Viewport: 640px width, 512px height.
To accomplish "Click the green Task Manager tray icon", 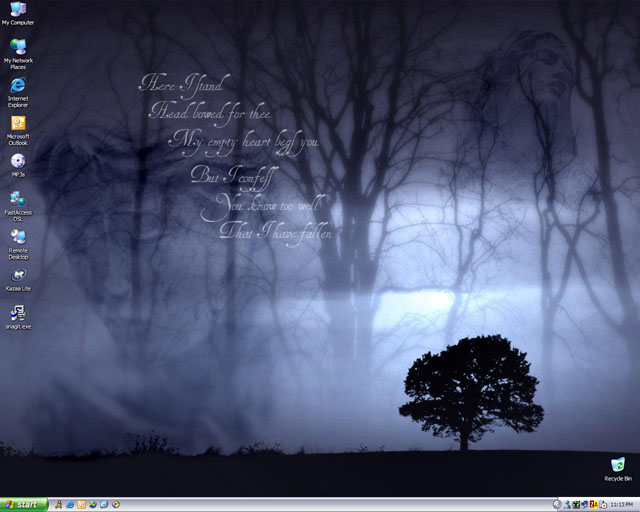I will (x=576, y=505).
